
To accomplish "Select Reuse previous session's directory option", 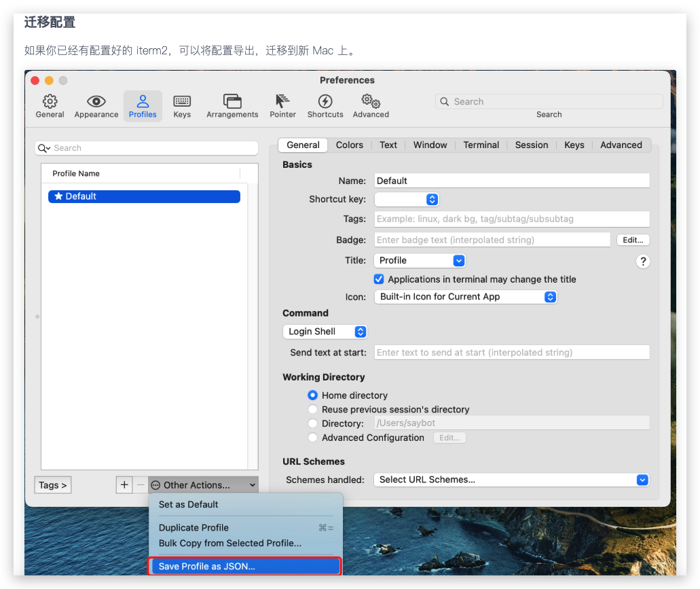I will point(312,409).
